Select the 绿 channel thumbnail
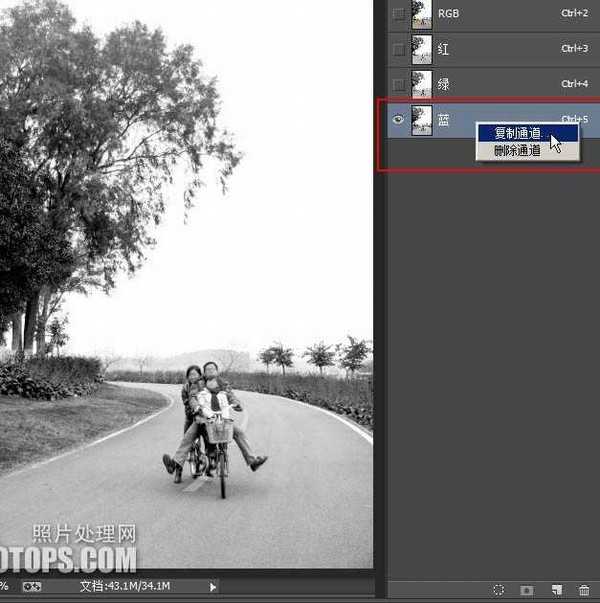The image size is (600, 603). click(x=422, y=84)
